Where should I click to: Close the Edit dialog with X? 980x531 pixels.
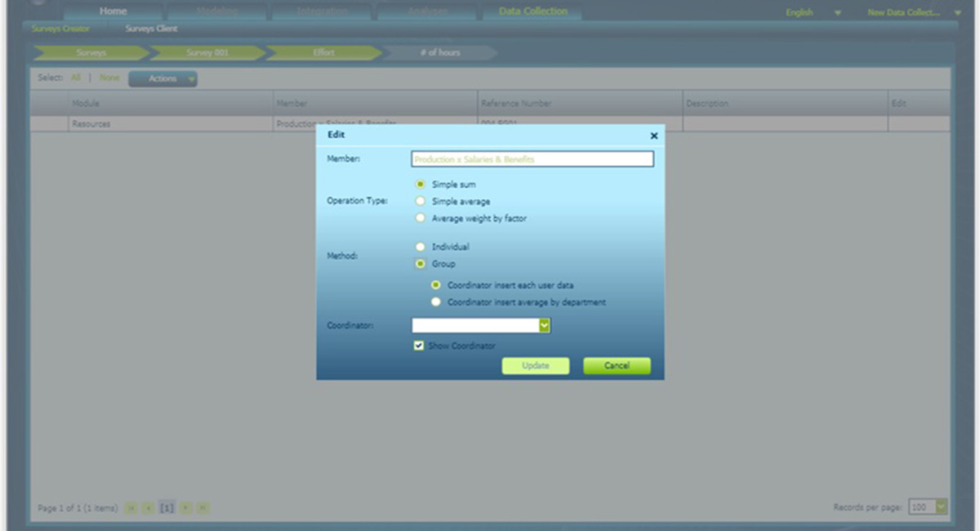click(653, 136)
